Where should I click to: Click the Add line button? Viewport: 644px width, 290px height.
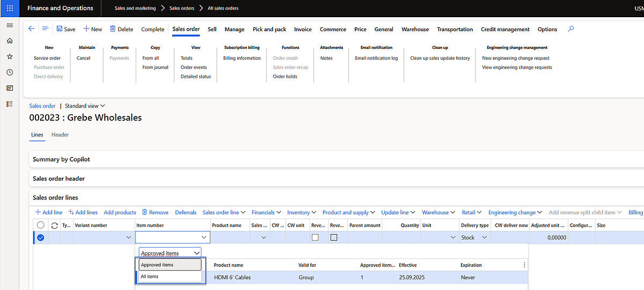click(49, 213)
